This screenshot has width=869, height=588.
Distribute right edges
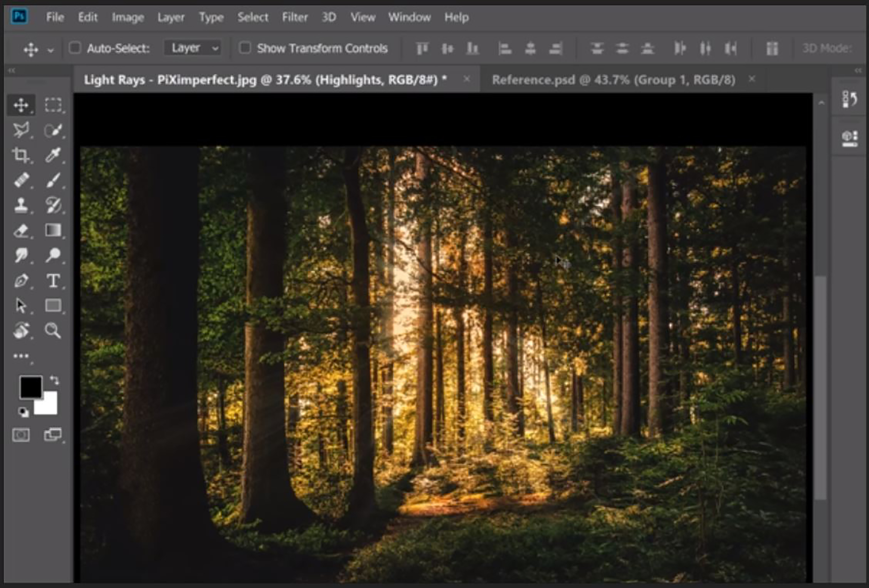click(730, 48)
